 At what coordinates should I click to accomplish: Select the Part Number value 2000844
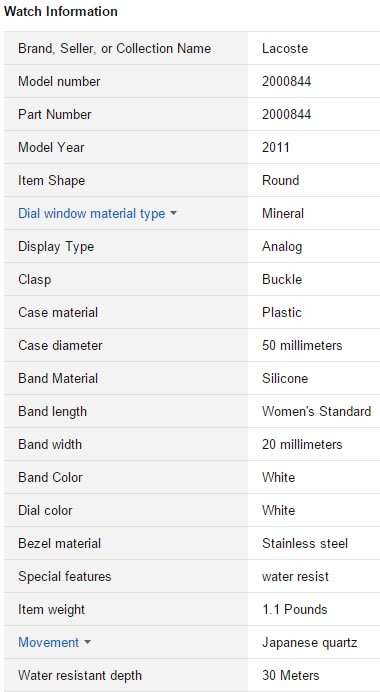[286, 114]
